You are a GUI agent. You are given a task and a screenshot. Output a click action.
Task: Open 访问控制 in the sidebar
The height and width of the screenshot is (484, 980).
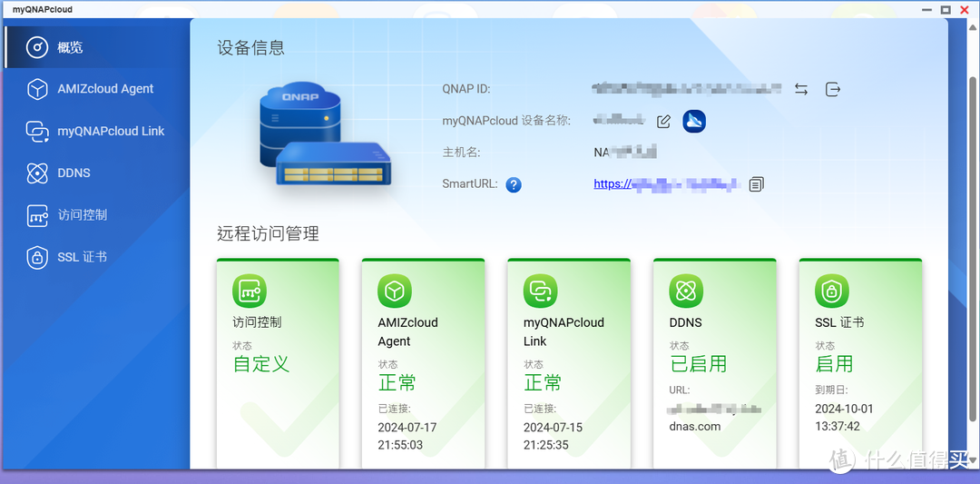pyautogui.click(x=97, y=214)
